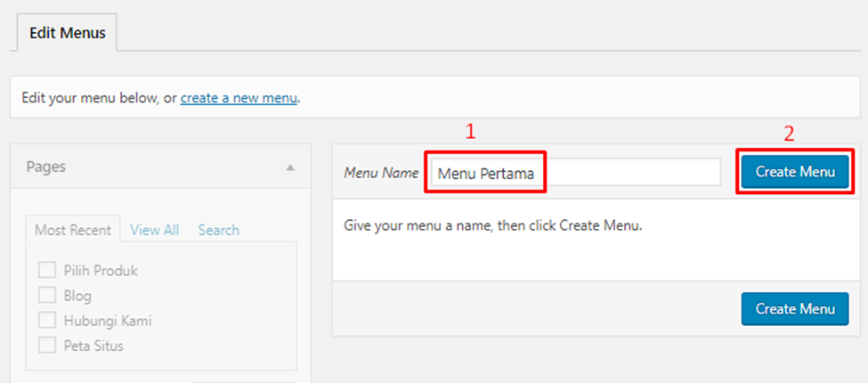Open the Search tab in Pages
The height and width of the screenshot is (383, 868).
click(x=218, y=230)
